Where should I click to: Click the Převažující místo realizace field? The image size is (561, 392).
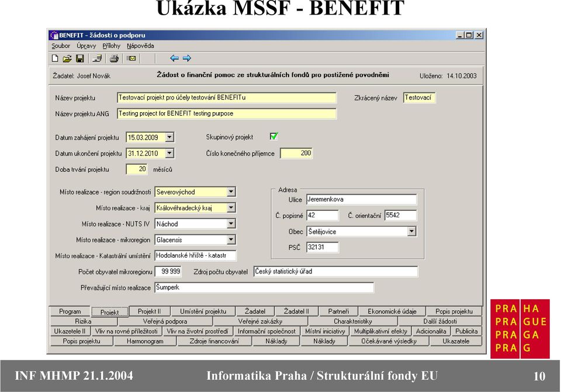coord(264,287)
